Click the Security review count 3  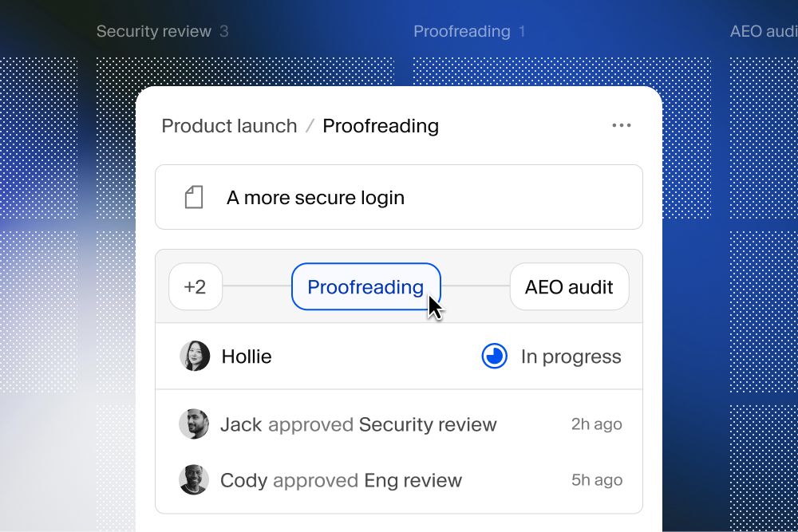[224, 31]
